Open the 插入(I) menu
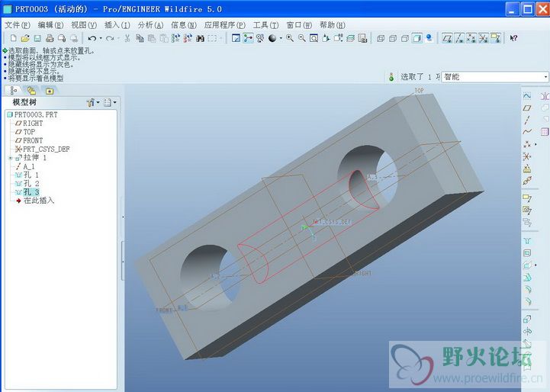The height and width of the screenshot is (392, 550). 117,25
